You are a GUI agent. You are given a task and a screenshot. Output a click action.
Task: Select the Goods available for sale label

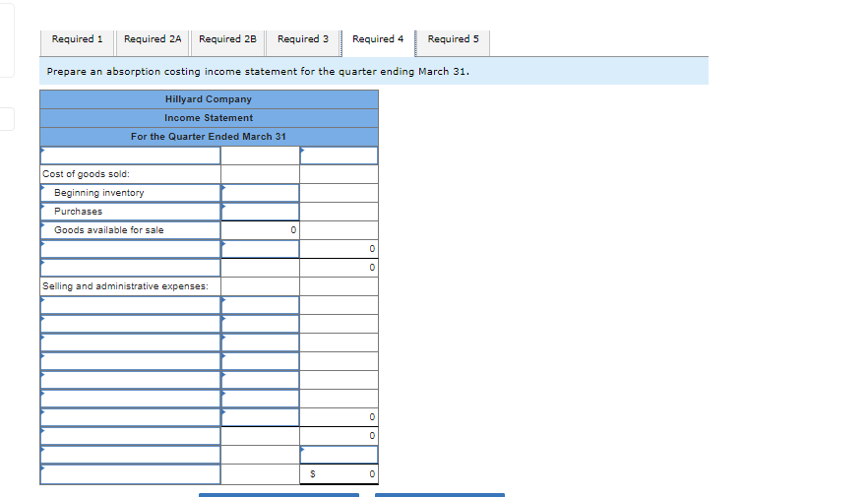click(x=131, y=230)
